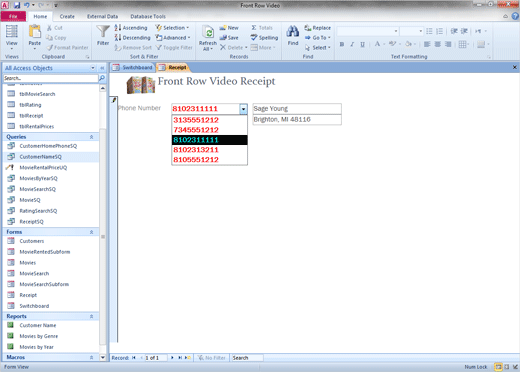This screenshot has height=372, width=520.
Task: Click the Save record icon
Action: coord(229,38)
